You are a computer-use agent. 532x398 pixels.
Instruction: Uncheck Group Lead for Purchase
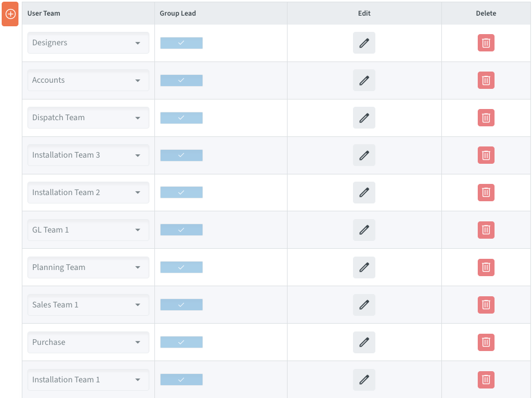pos(181,342)
